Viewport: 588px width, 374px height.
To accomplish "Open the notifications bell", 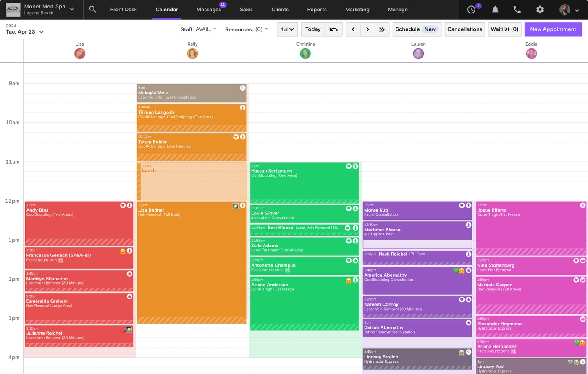I will 495,10.
